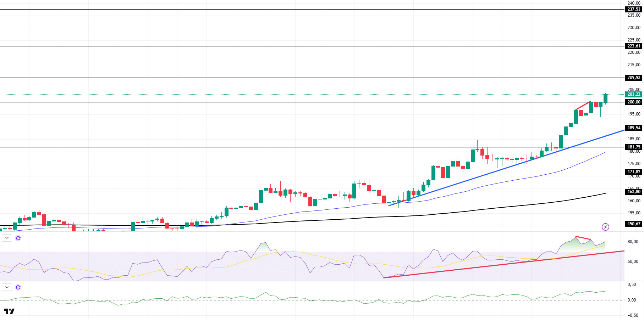
Task: Click the purple refresh icon in the RSI pane
Action: pyautogui.click(x=18, y=238)
